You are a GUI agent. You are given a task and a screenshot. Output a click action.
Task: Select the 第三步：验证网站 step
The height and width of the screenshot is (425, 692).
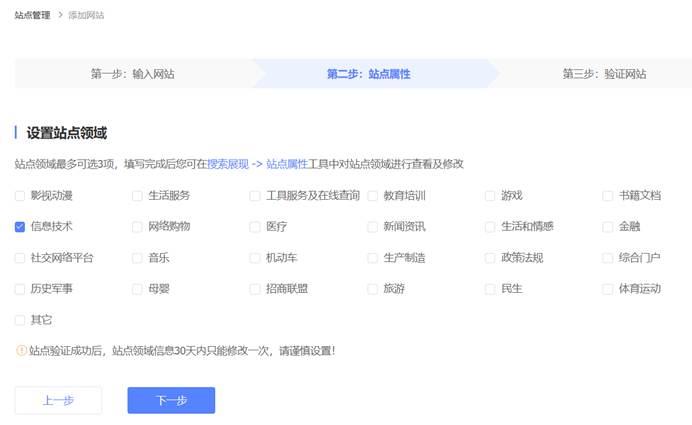[603, 74]
